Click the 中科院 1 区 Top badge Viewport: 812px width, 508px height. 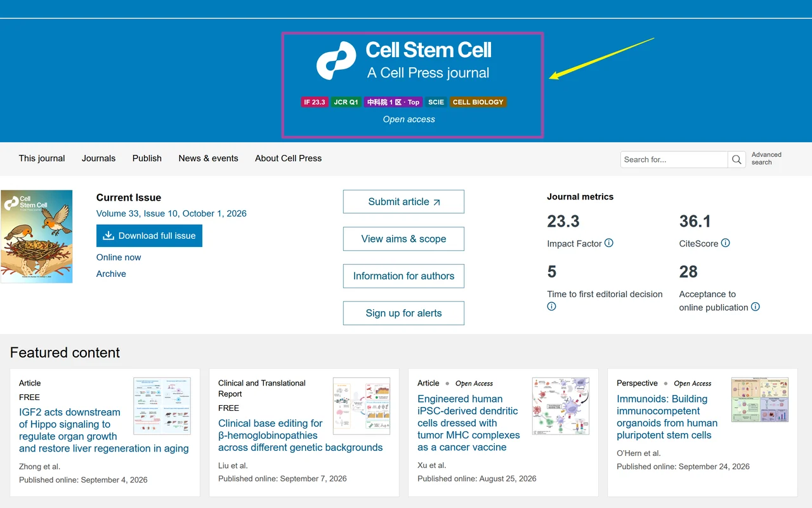click(393, 102)
